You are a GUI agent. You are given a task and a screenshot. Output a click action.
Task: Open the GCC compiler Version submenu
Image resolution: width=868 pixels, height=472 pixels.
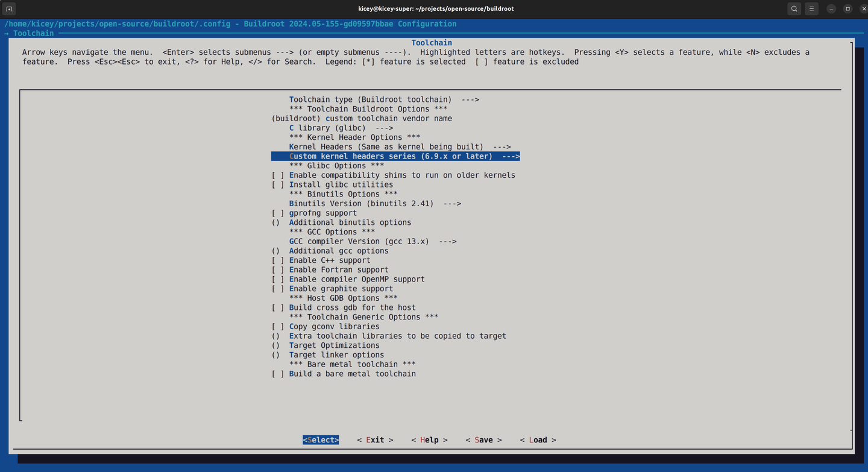(x=373, y=241)
